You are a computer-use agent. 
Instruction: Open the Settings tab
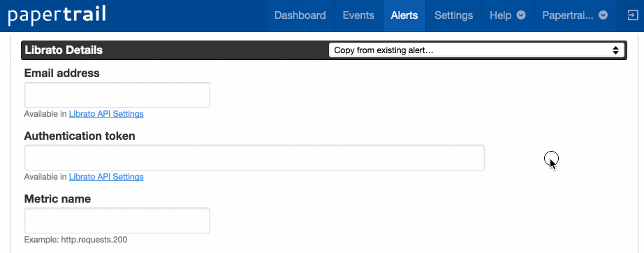(x=453, y=15)
